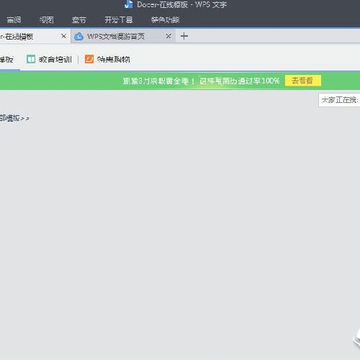Click the green banner text about 通过率100%
The image size is (360, 360).
pos(201,81)
